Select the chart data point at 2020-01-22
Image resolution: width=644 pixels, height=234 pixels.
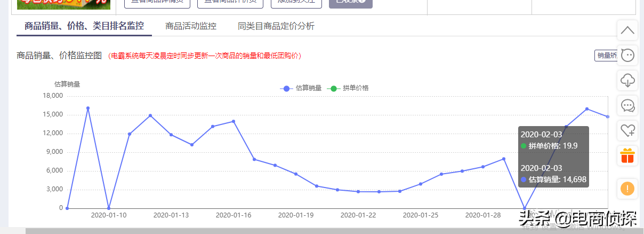(x=358, y=192)
